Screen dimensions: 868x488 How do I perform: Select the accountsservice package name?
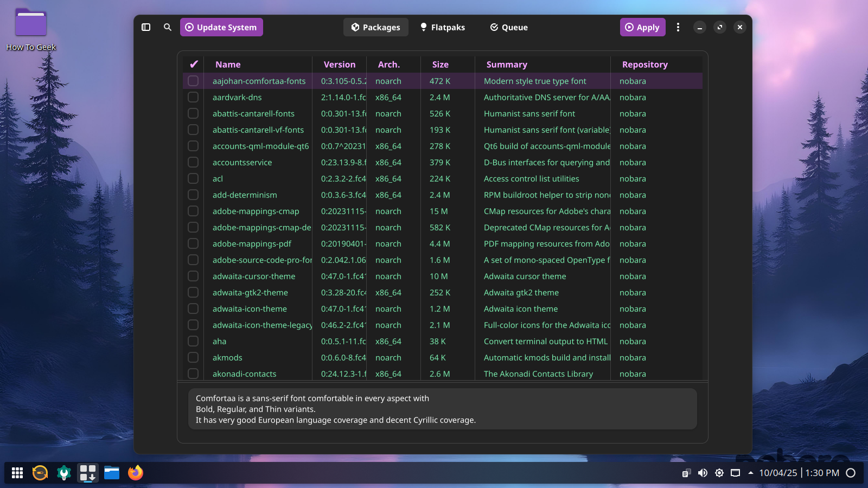coord(242,162)
